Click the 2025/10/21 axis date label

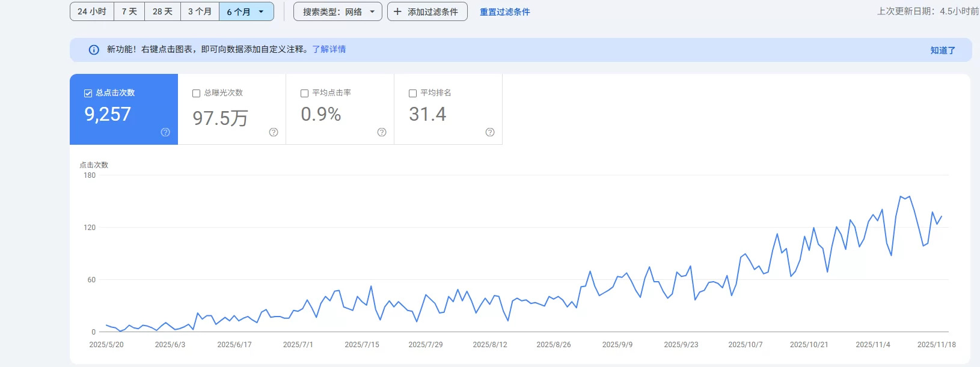pyautogui.click(x=809, y=345)
